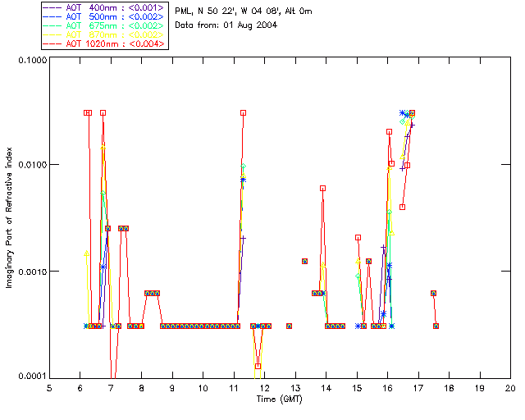
Task: Click the x-axis tick label 13
Action: coord(295,388)
